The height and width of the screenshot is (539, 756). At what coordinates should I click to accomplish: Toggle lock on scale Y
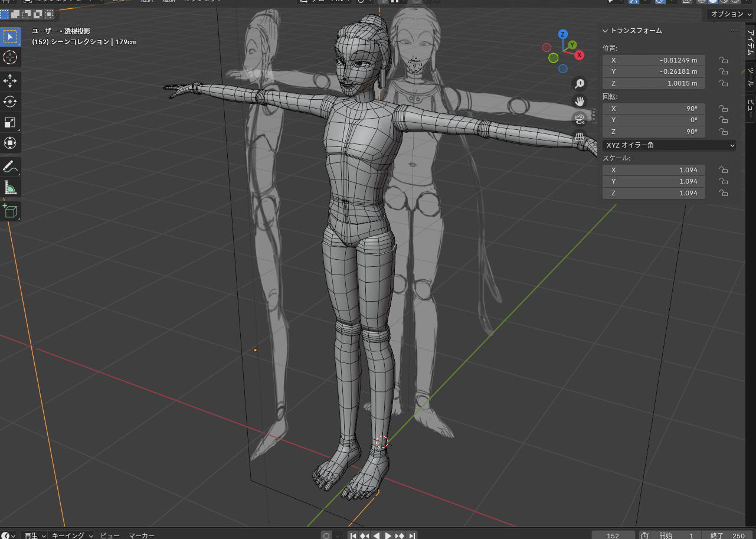point(723,181)
